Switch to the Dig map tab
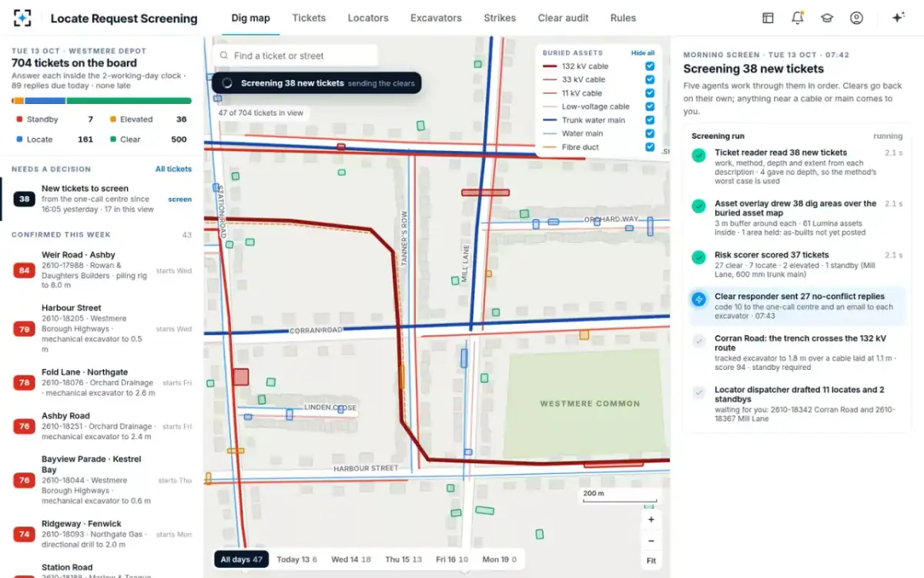 250,18
